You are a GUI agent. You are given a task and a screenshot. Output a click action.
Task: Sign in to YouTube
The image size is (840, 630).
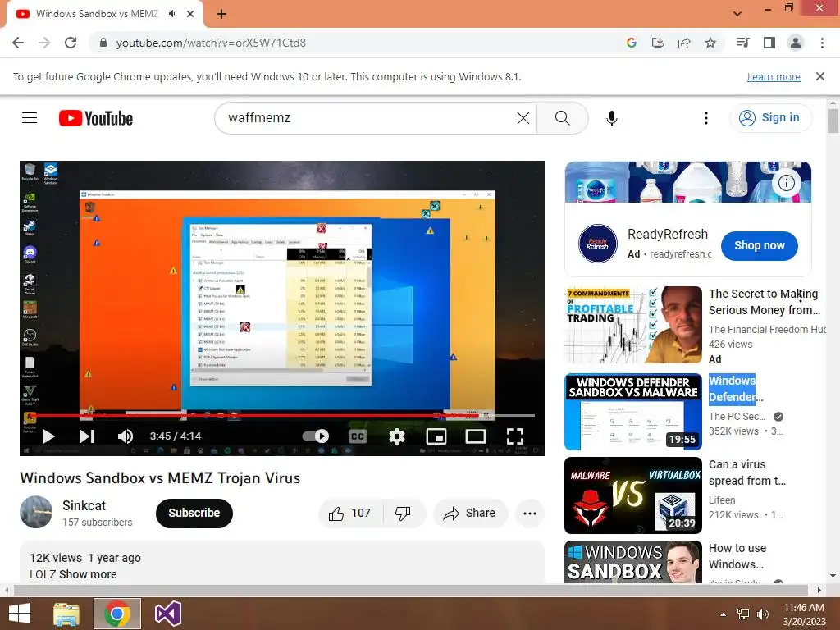[x=769, y=118]
